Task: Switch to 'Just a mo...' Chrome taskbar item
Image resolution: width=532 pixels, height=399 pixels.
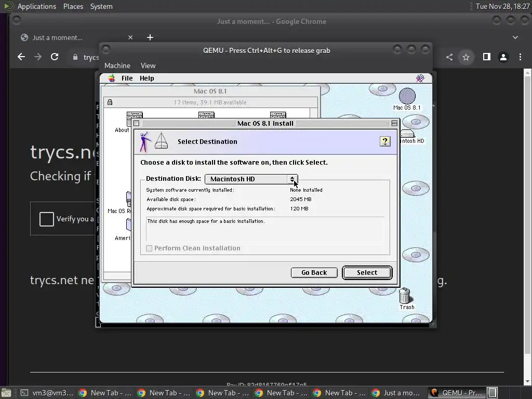Action: click(x=397, y=393)
